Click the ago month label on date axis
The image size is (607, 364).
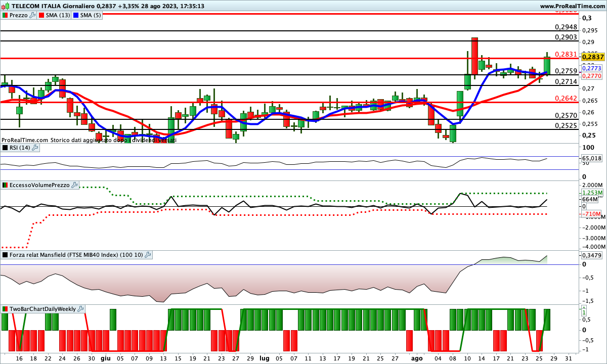[x=417, y=358]
